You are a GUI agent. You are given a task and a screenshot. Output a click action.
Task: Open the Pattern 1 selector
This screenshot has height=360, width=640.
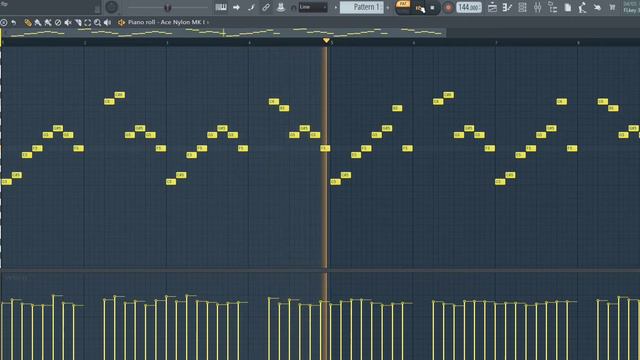[x=362, y=7]
